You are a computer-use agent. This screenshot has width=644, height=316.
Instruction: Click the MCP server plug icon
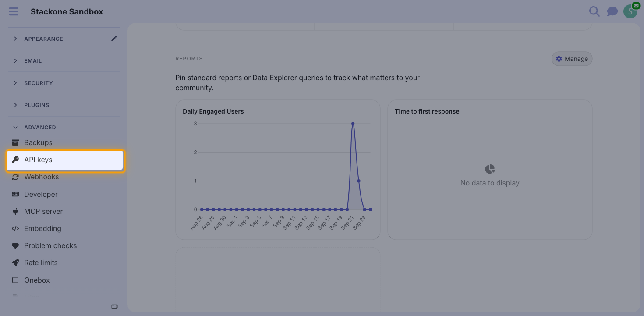15,211
